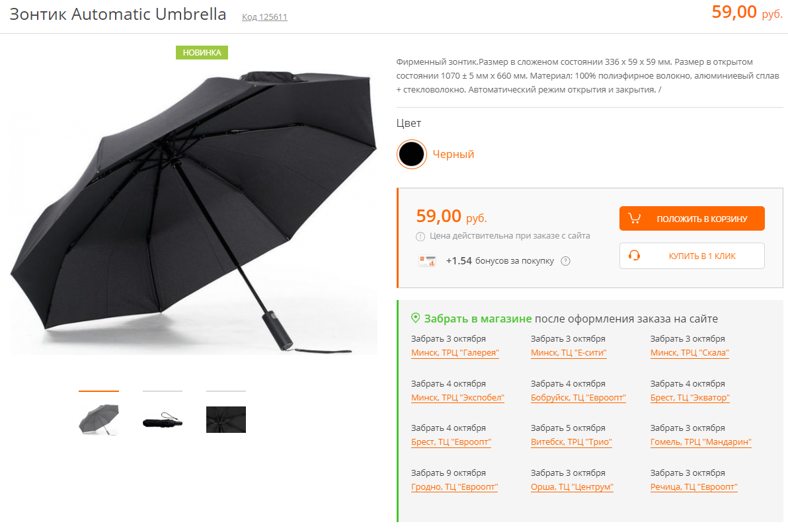Click the green location pin icon
Image resolution: width=788 pixels, height=532 pixels.
pos(416,318)
